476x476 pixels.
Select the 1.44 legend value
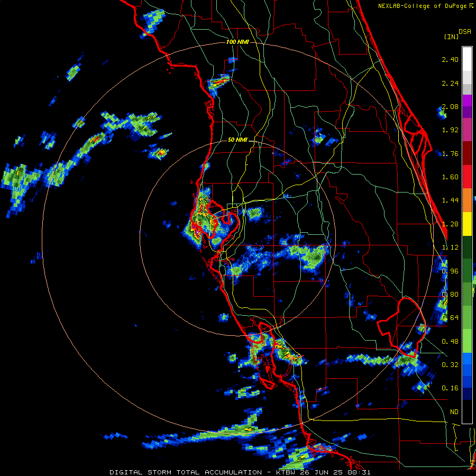click(450, 200)
